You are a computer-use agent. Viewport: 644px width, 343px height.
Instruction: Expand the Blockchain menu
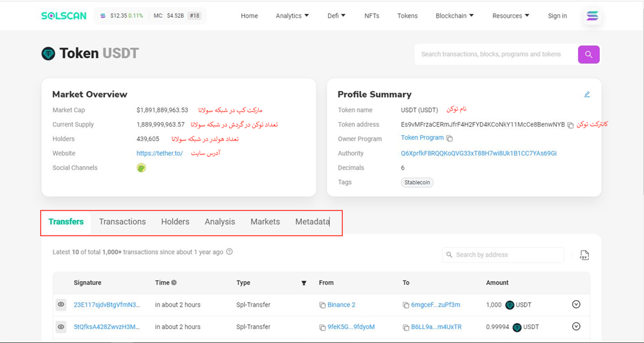[x=454, y=16]
